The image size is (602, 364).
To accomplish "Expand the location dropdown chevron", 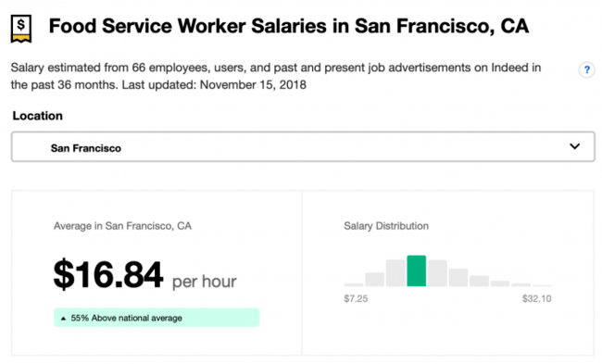I will click(x=574, y=146).
